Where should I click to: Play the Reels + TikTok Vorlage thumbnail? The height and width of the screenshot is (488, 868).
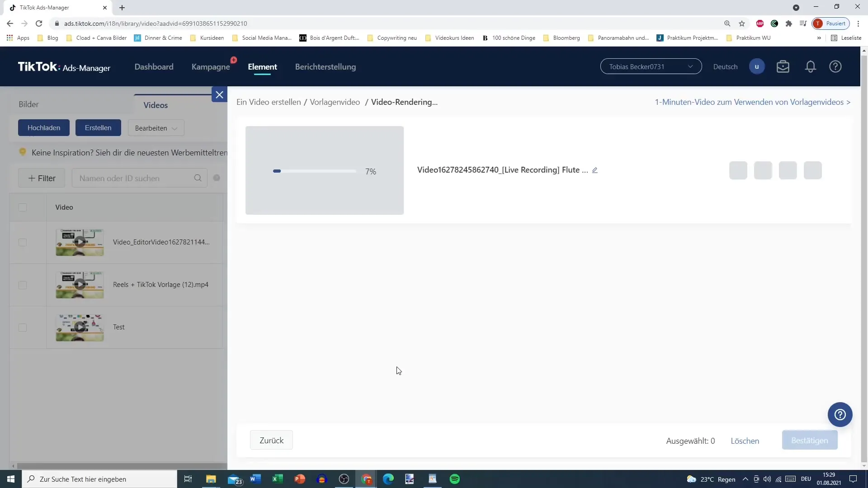click(x=80, y=285)
